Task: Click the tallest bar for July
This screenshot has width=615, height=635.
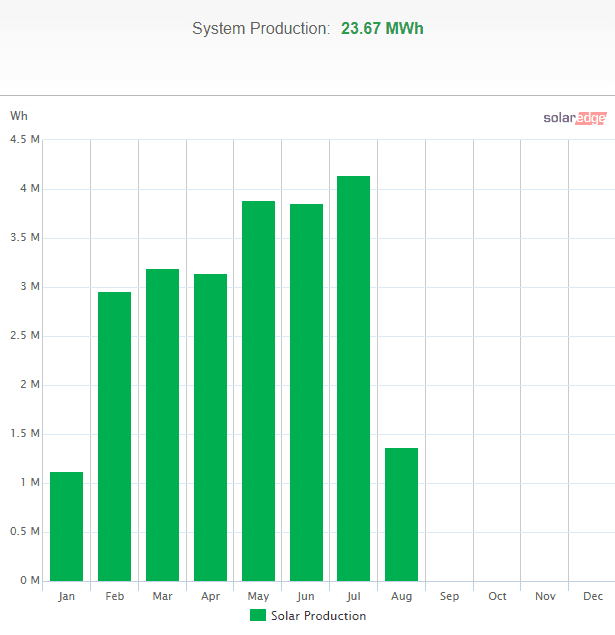Action: pos(353,378)
